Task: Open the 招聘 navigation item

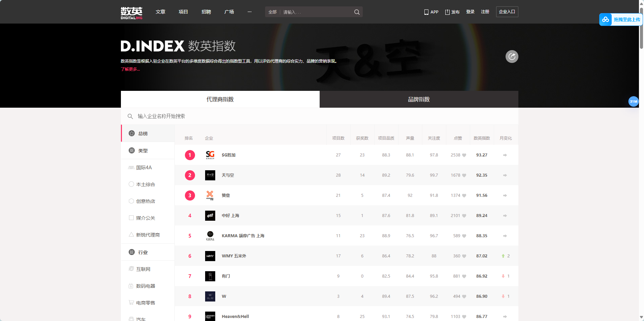Action: (206, 12)
